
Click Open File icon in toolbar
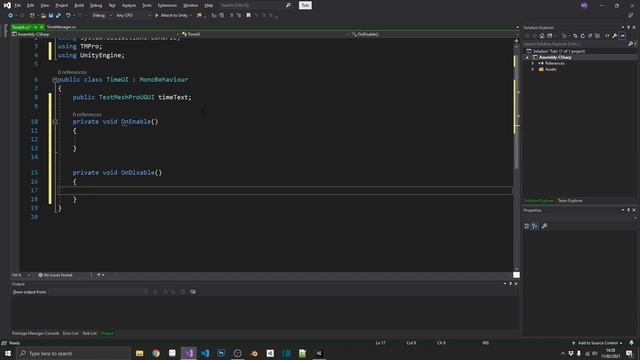point(43,16)
